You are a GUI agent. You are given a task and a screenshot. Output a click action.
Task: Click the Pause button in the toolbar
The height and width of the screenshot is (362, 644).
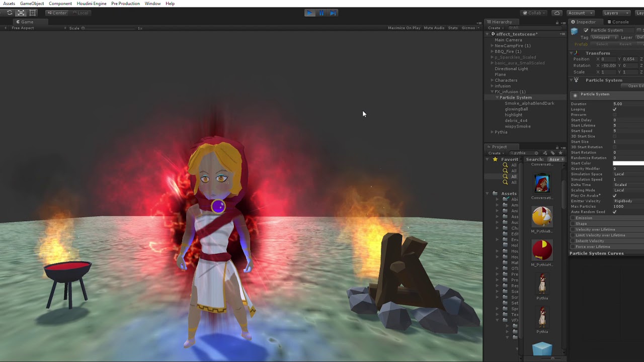point(321,13)
